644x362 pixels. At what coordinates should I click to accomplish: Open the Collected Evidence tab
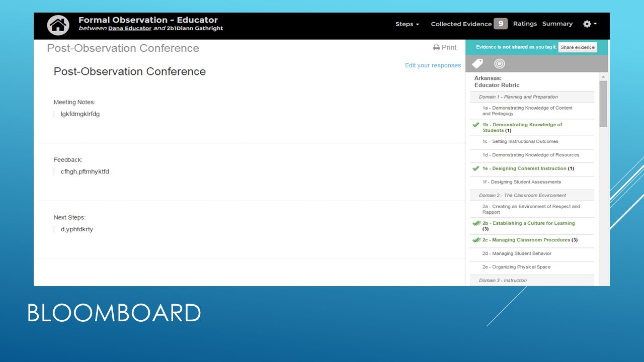(461, 24)
